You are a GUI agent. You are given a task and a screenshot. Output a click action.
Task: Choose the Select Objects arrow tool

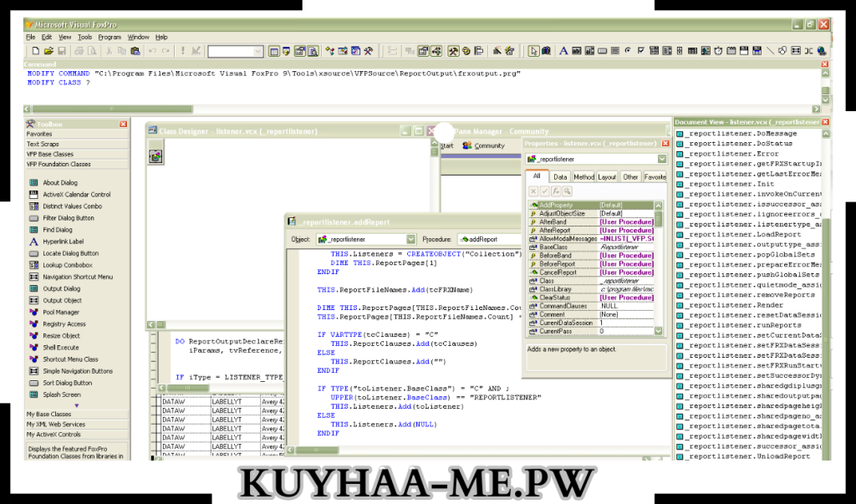coord(533,51)
